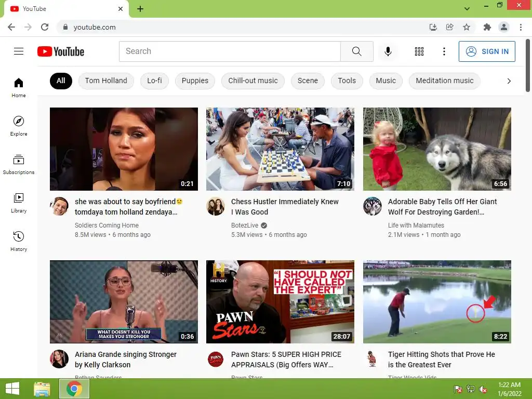Screen dimensions: 532x399
Task: Click in the YouTube Search field
Action: 230,51
